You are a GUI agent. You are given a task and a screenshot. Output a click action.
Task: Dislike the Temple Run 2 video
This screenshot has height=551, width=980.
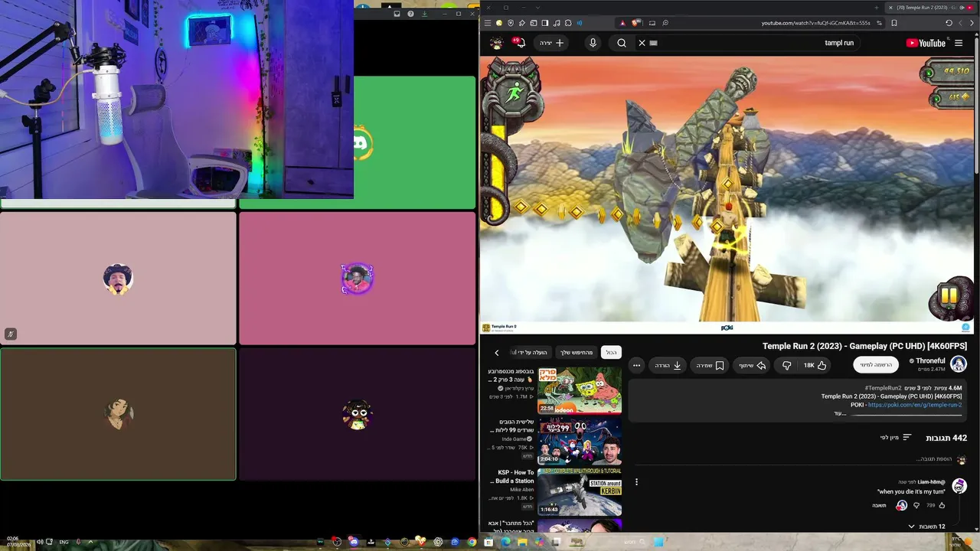787,366
